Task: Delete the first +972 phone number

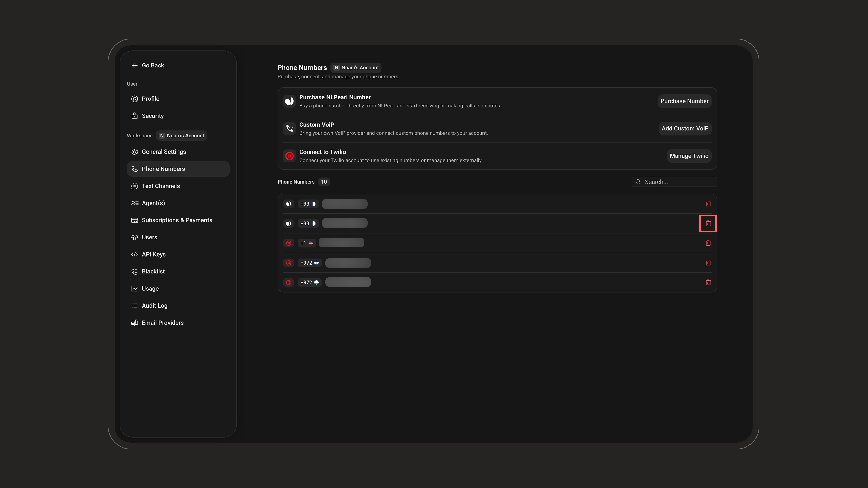Action: [x=708, y=263]
